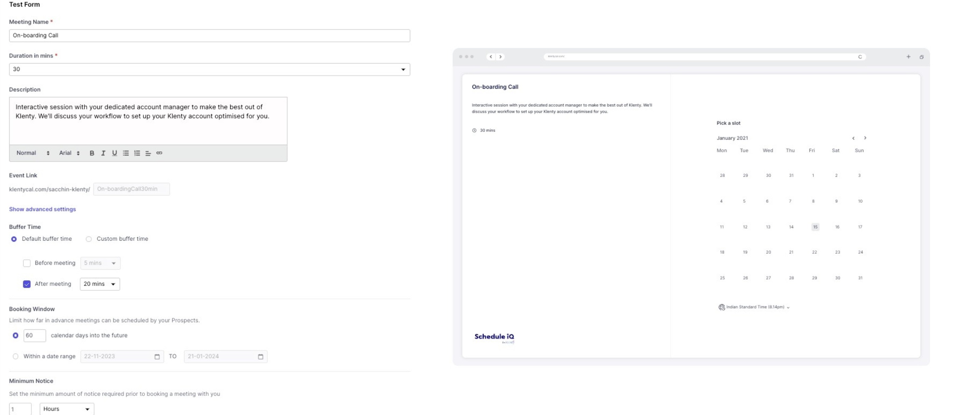This screenshot has width=980, height=415.
Task: Insert a hyperlink using link icon
Action: 159,153
